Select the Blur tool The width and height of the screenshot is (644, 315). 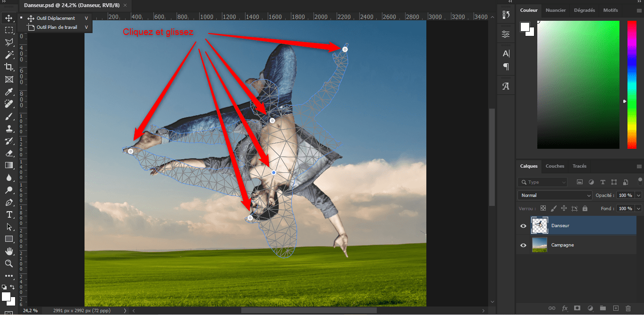click(8, 178)
